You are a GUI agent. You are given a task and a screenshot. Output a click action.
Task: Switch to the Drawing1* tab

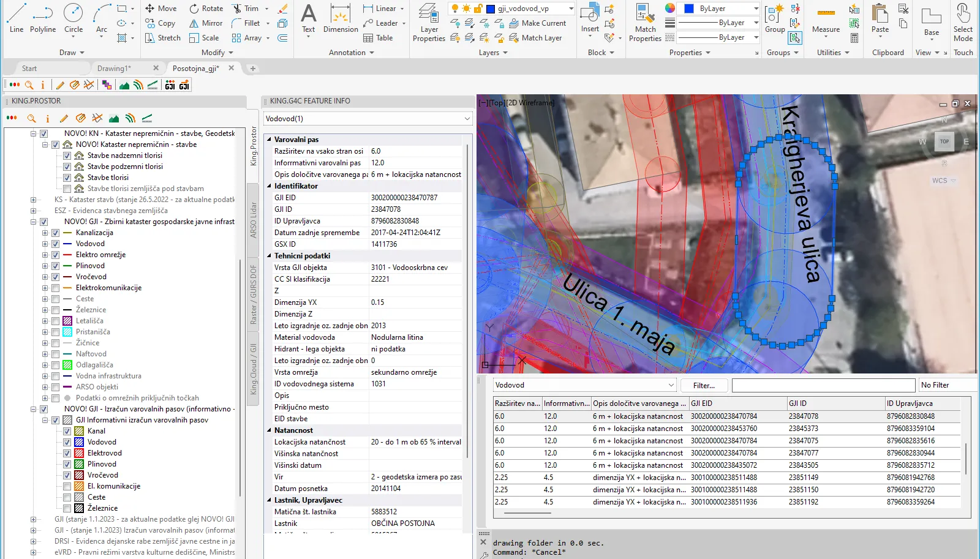(x=114, y=69)
